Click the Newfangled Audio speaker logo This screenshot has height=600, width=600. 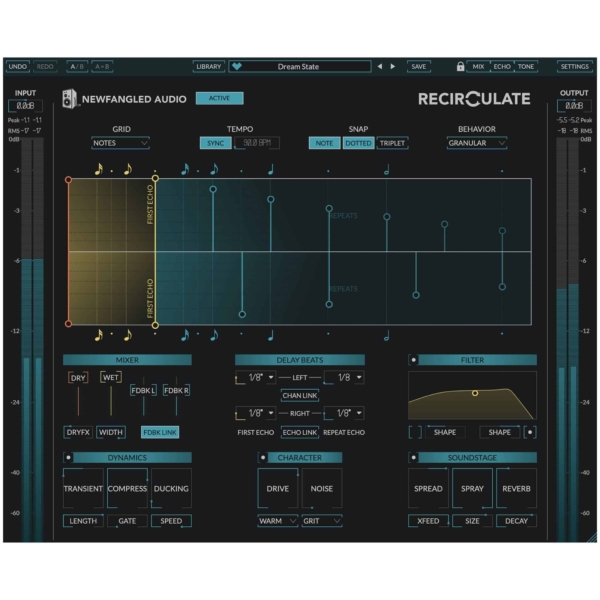(x=70, y=99)
